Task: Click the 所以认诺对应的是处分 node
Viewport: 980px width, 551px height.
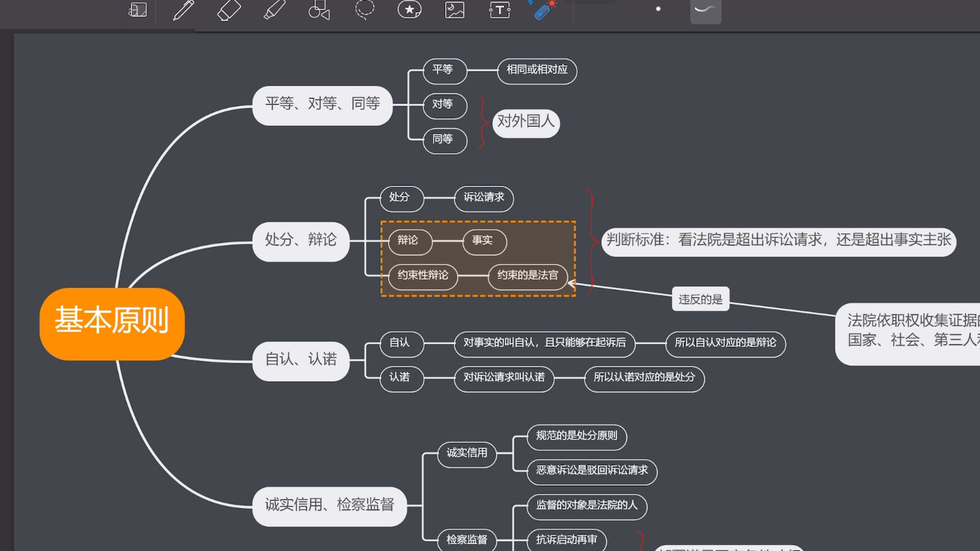Action: 644,379
